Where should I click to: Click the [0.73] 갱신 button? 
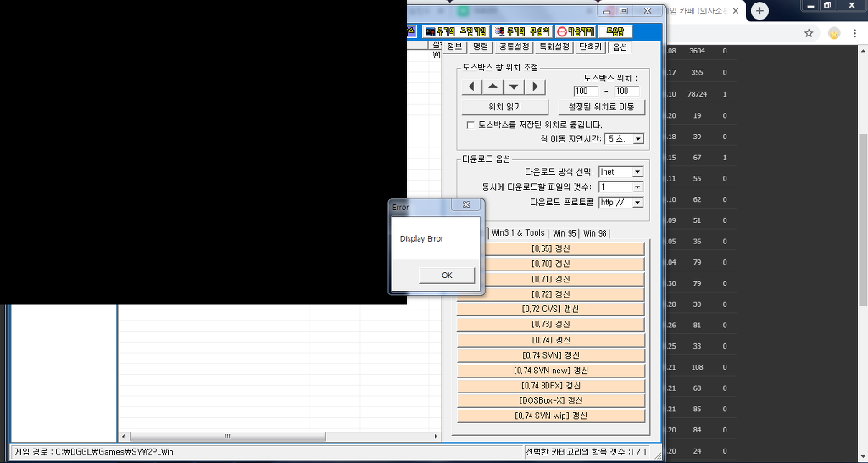(551, 325)
